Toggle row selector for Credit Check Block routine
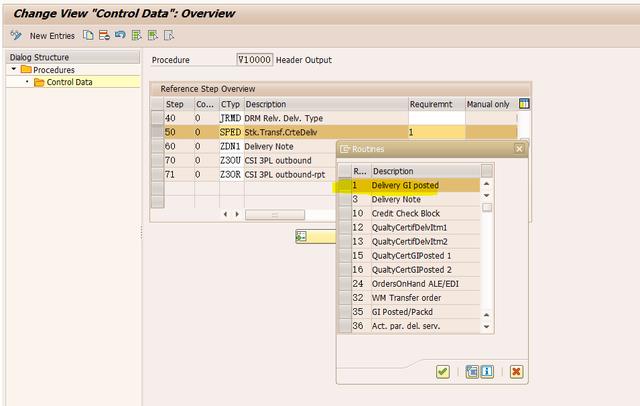This screenshot has width=640, height=406. pyautogui.click(x=344, y=213)
